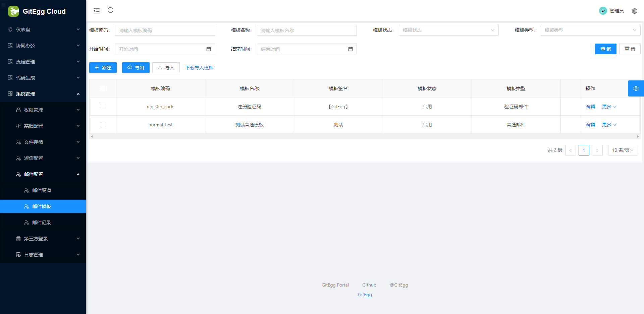Toggle the select-all checkbox in table header
Screen dimensions: 644x314
tap(103, 88)
